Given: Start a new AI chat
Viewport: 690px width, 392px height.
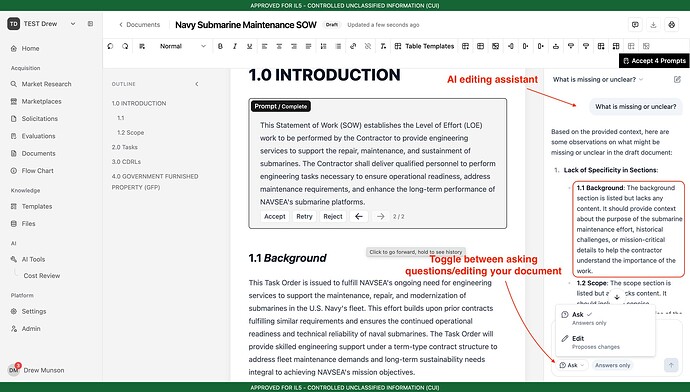Looking at the screenshot, I should (x=677, y=80).
